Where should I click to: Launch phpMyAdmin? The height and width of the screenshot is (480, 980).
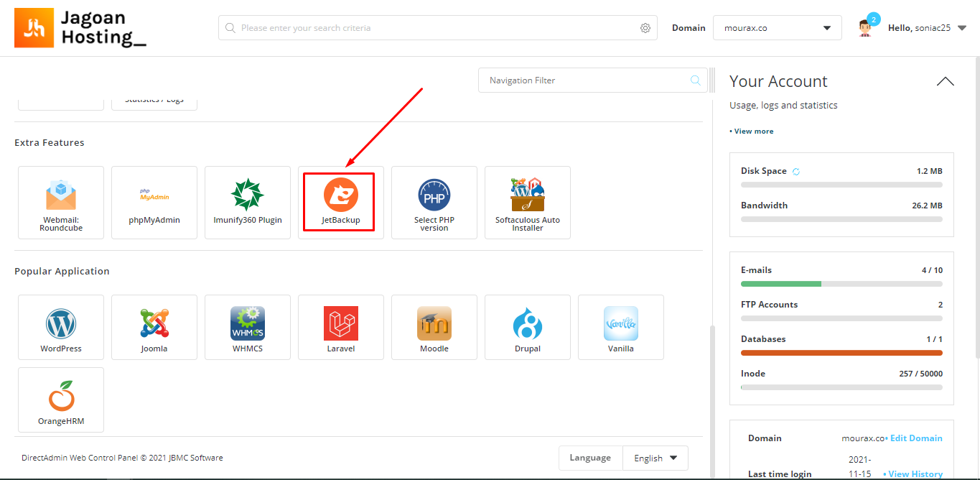(x=154, y=203)
